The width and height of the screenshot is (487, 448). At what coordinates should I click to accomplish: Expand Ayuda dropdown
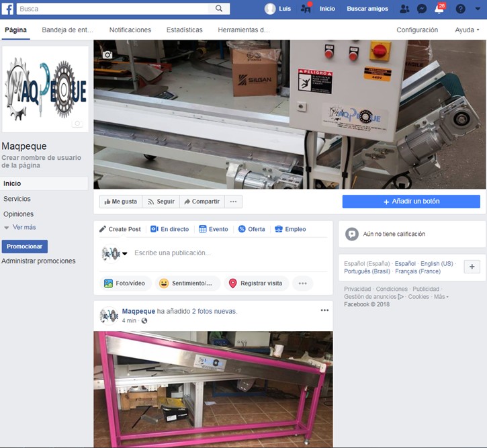coord(467,30)
